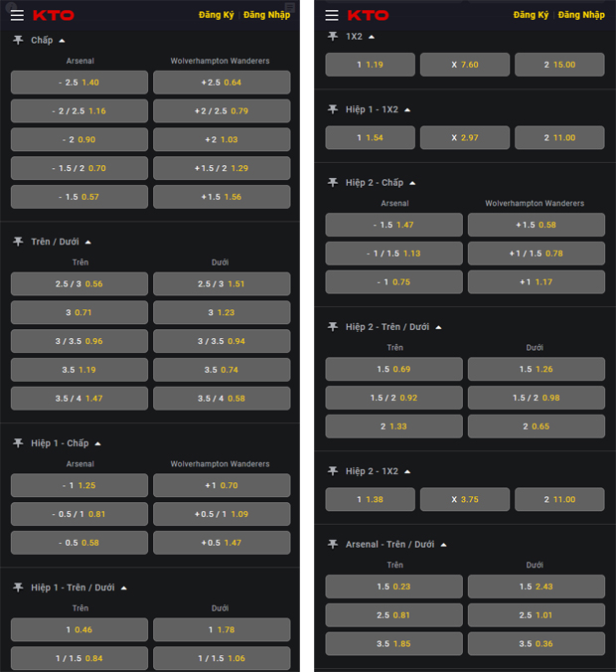The width and height of the screenshot is (616, 672).
Task: Click Đăng Nhập on the right screen
Action: tap(581, 15)
